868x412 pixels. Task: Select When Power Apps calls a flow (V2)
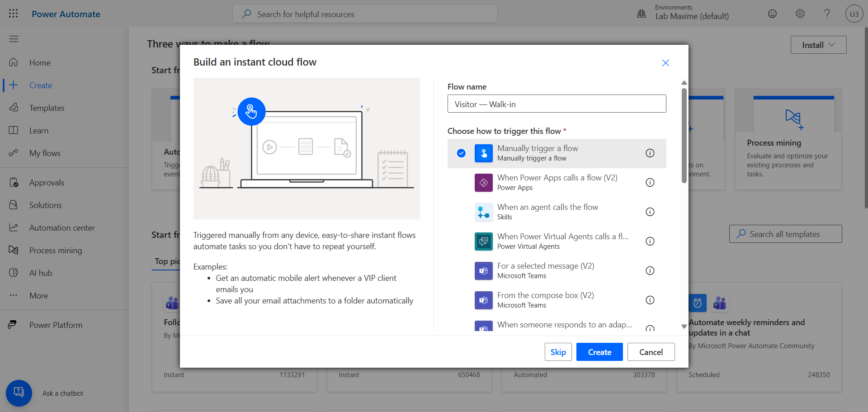point(557,183)
